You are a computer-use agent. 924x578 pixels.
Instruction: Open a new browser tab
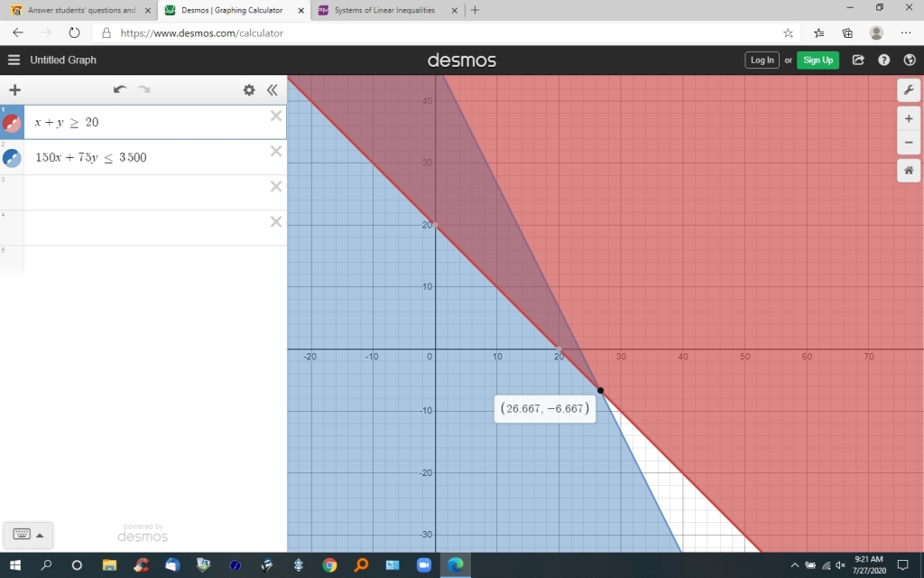coord(475,10)
